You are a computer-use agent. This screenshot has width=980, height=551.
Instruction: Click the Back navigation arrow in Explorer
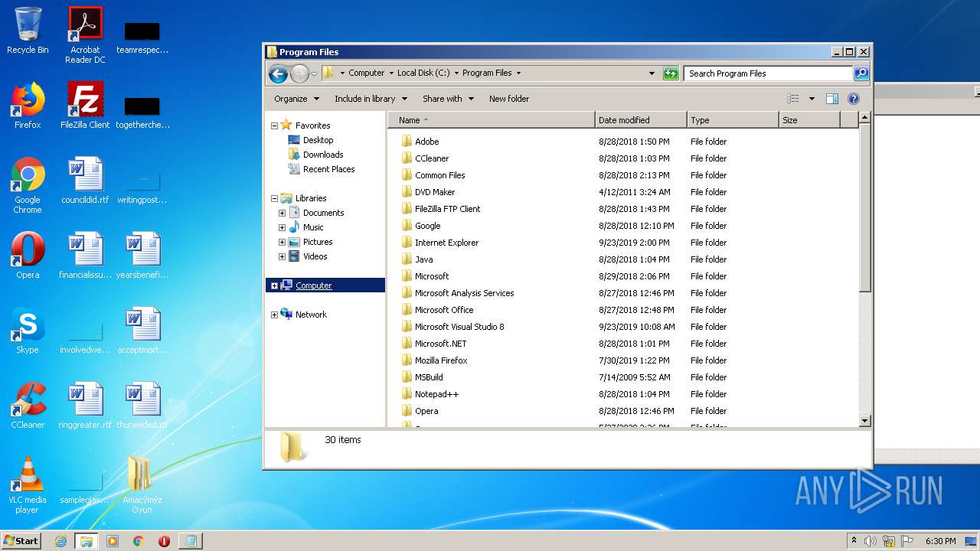[278, 73]
